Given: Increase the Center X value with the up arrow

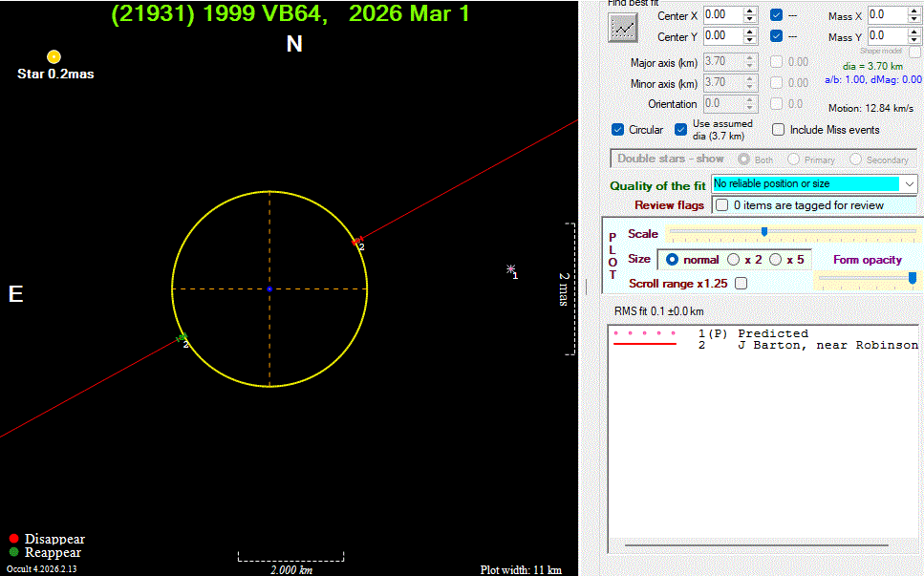Looking at the screenshot, I should [751, 11].
